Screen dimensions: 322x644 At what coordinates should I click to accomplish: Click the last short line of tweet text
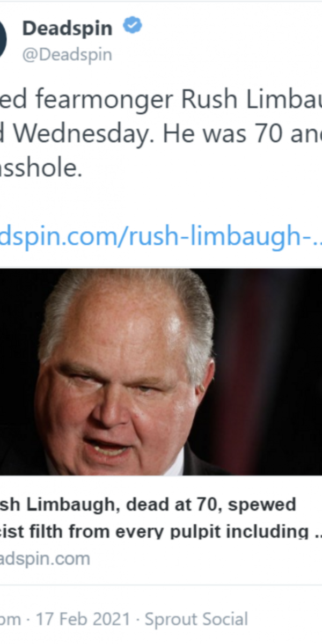[41, 170]
